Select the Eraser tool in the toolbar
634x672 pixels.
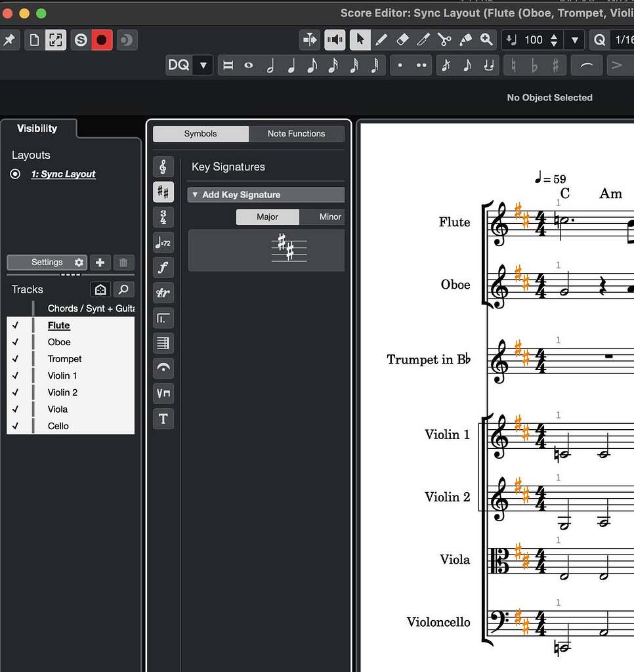402,39
